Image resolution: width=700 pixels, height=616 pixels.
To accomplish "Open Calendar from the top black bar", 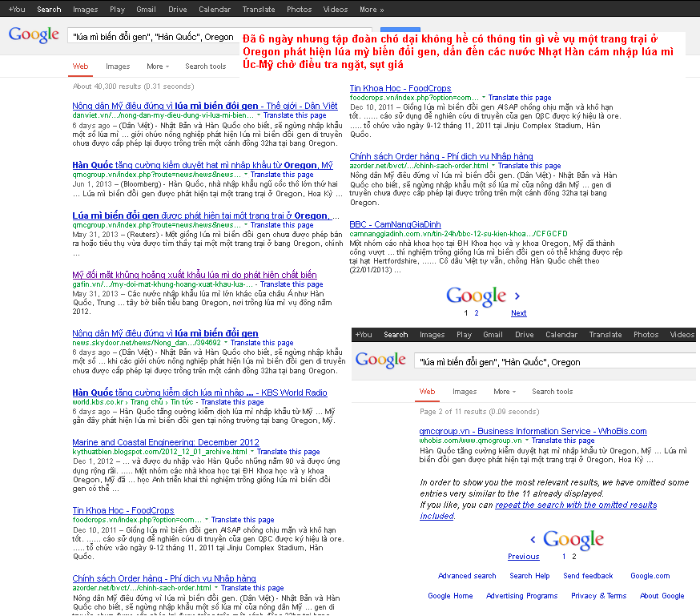I will point(215,9).
